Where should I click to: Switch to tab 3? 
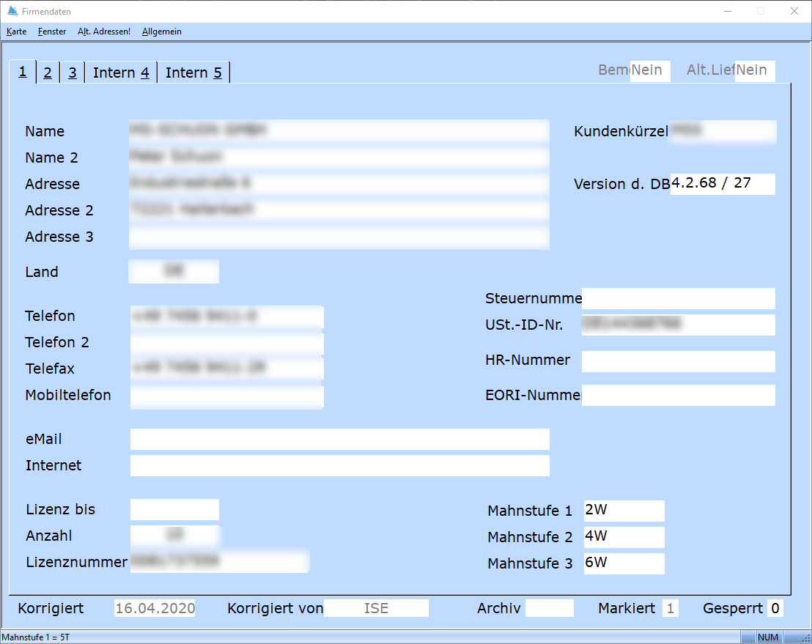[x=73, y=73]
